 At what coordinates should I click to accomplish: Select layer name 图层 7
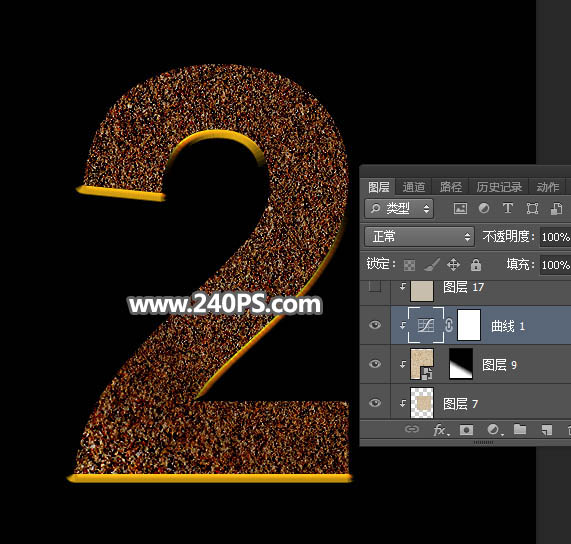point(460,404)
